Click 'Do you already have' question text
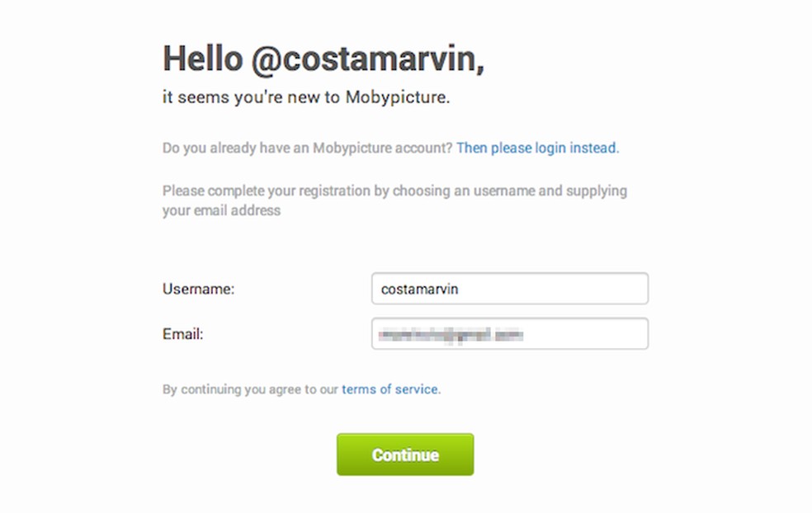The width and height of the screenshot is (812, 513). [x=223, y=148]
